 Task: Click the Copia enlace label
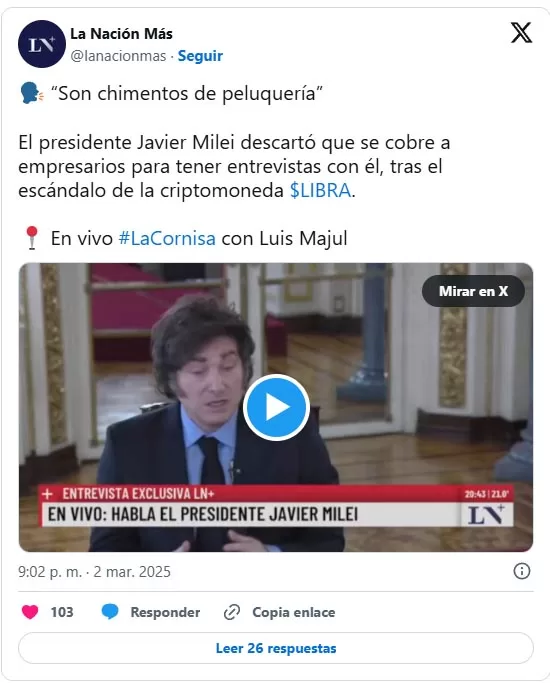tap(294, 612)
